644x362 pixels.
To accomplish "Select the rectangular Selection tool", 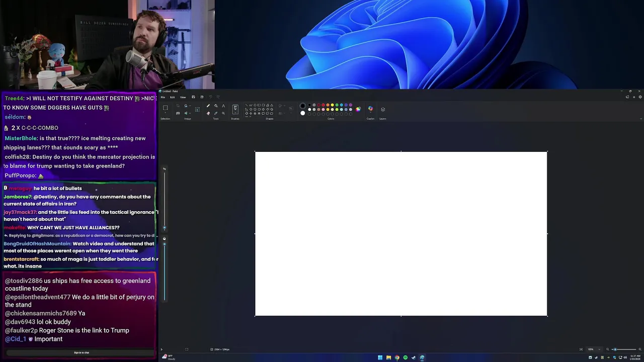I will pos(166,108).
